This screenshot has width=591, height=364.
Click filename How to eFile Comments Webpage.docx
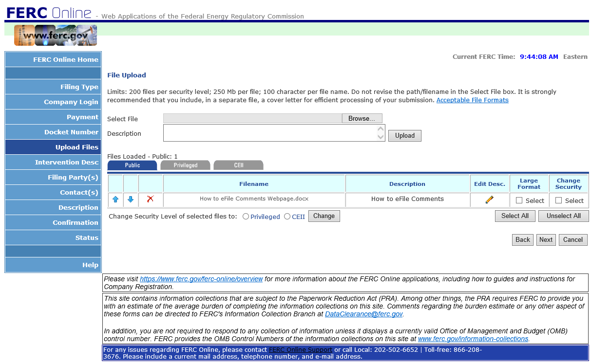click(x=254, y=199)
